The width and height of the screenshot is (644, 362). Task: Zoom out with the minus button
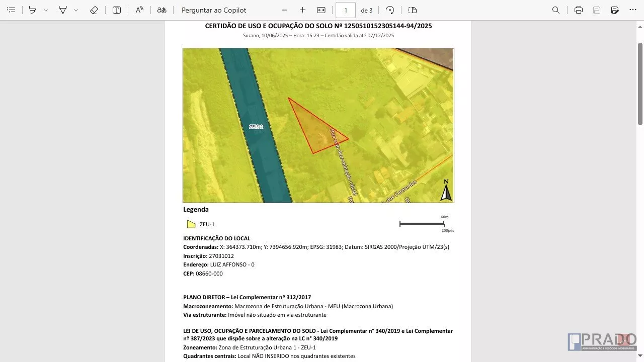coord(285,10)
